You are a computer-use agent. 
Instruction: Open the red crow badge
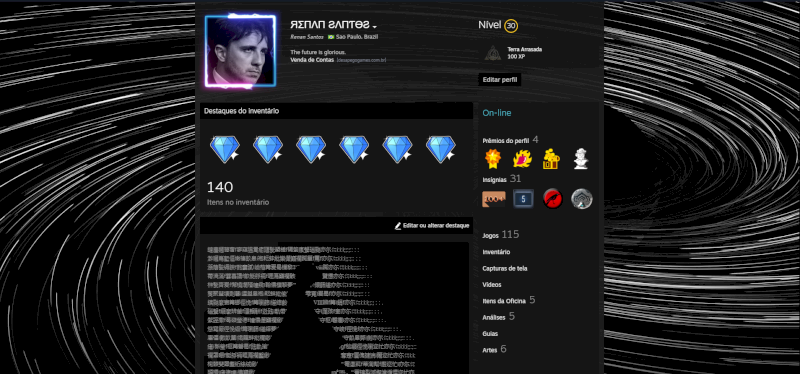[553, 199]
